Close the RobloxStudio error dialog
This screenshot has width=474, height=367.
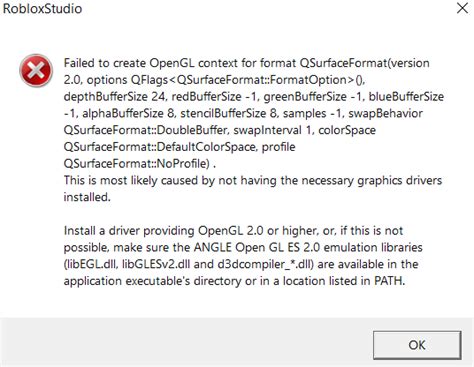click(462, 8)
